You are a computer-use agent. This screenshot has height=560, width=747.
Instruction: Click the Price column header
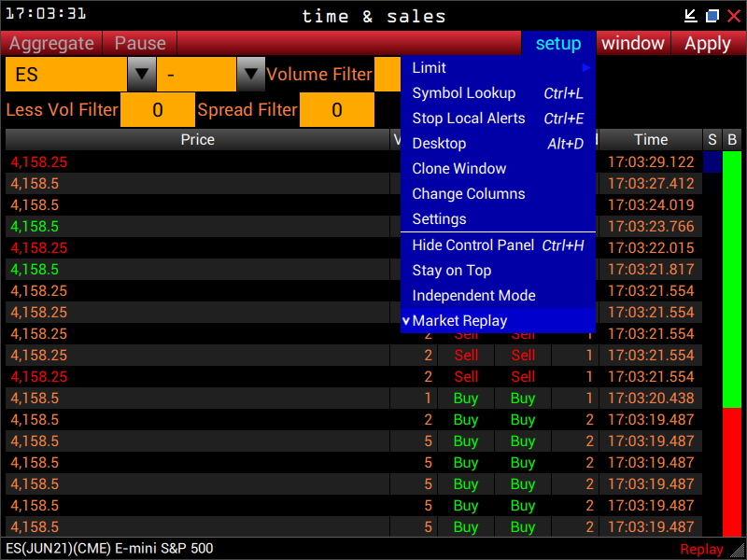click(197, 140)
